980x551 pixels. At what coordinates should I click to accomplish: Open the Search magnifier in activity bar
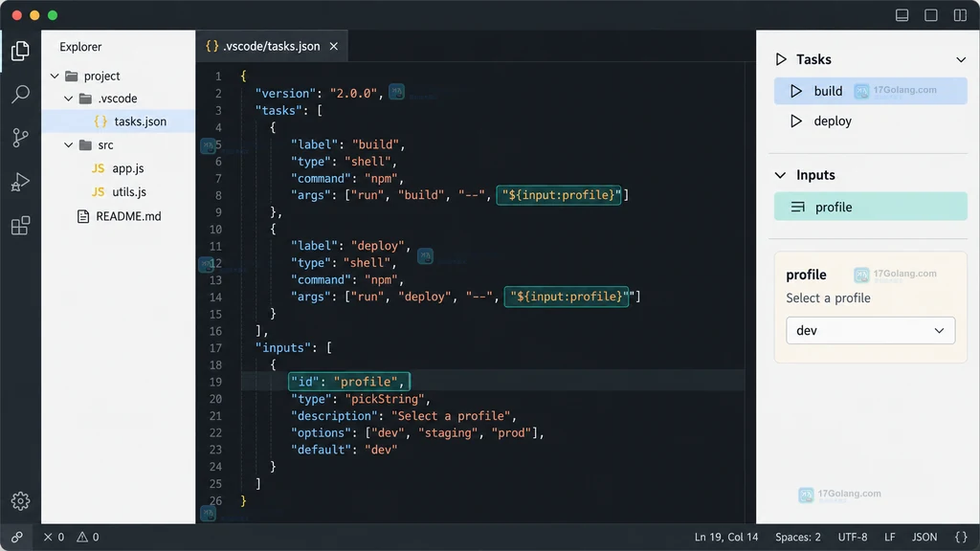pyautogui.click(x=20, y=95)
